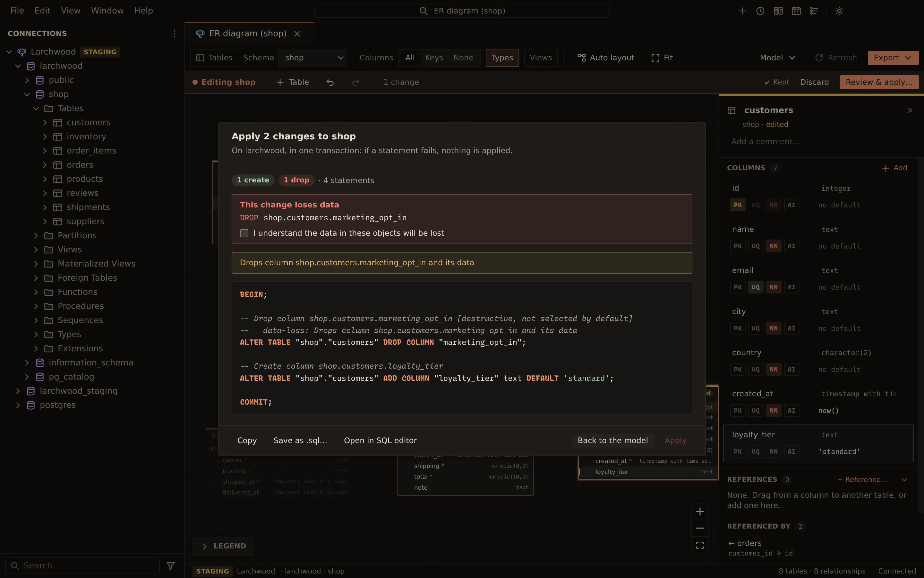
Task: Open the Model dropdown
Action: coord(777,58)
